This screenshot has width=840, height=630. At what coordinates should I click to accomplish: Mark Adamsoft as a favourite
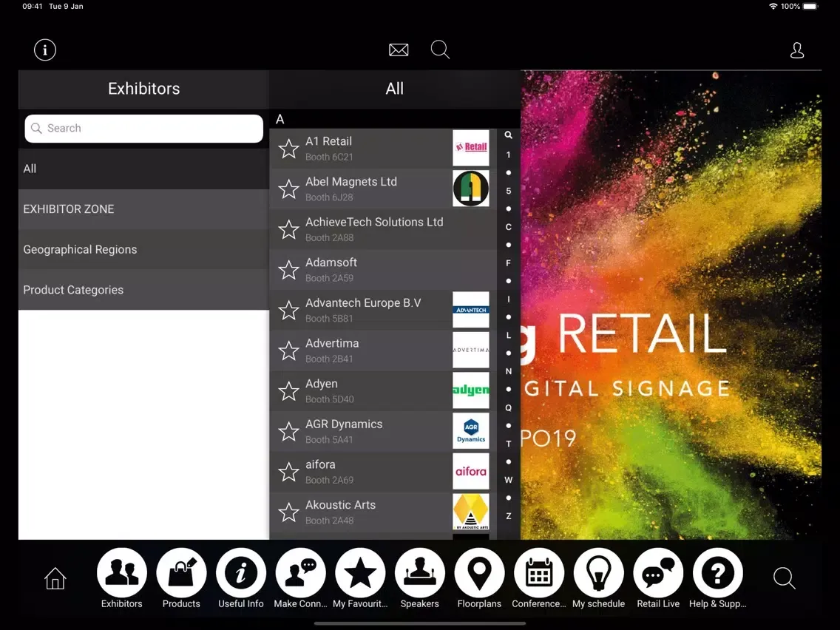288,270
